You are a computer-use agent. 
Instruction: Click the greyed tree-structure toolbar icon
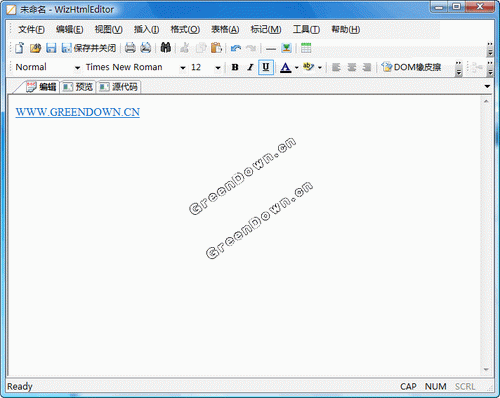(477, 68)
